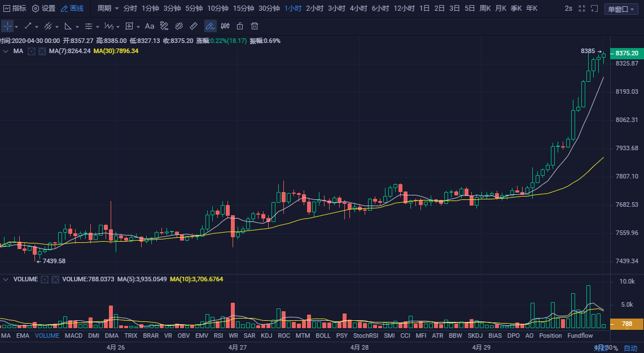
Task: Select the trend line drawing tool
Action: point(28,27)
